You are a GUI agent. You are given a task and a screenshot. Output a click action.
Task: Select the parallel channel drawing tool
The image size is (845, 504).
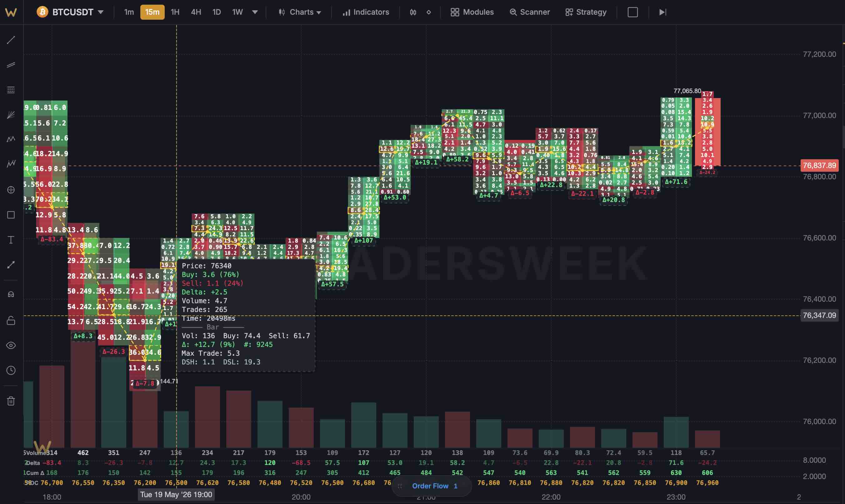(x=11, y=65)
